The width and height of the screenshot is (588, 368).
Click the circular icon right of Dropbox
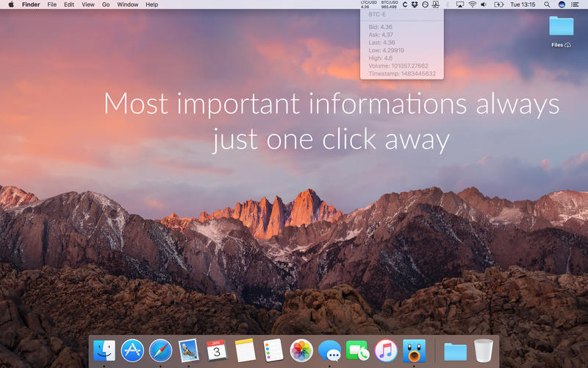pyautogui.click(x=426, y=4)
